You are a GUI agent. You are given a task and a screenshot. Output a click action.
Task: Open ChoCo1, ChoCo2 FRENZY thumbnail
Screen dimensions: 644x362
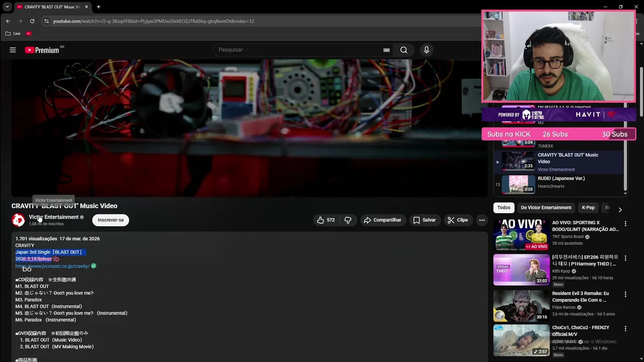[x=521, y=340]
